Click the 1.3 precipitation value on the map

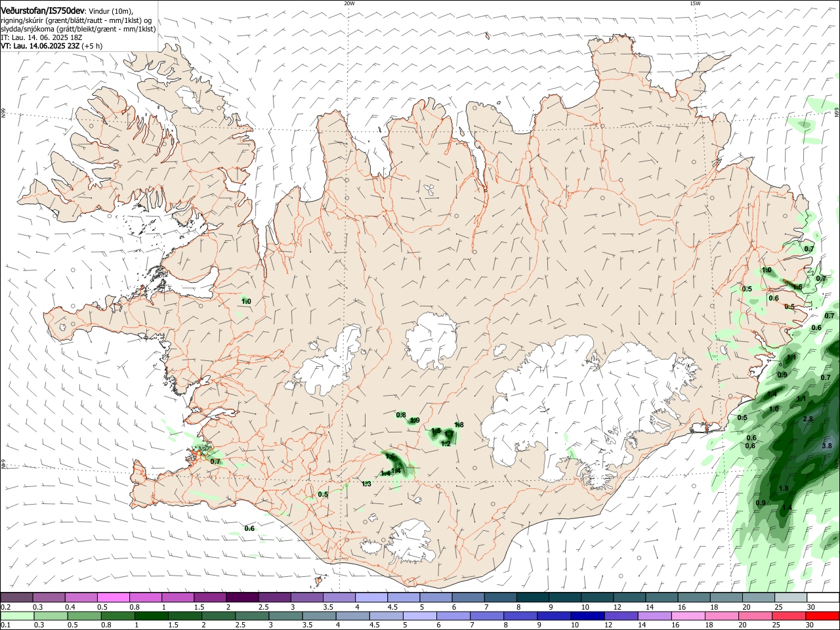click(x=366, y=484)
